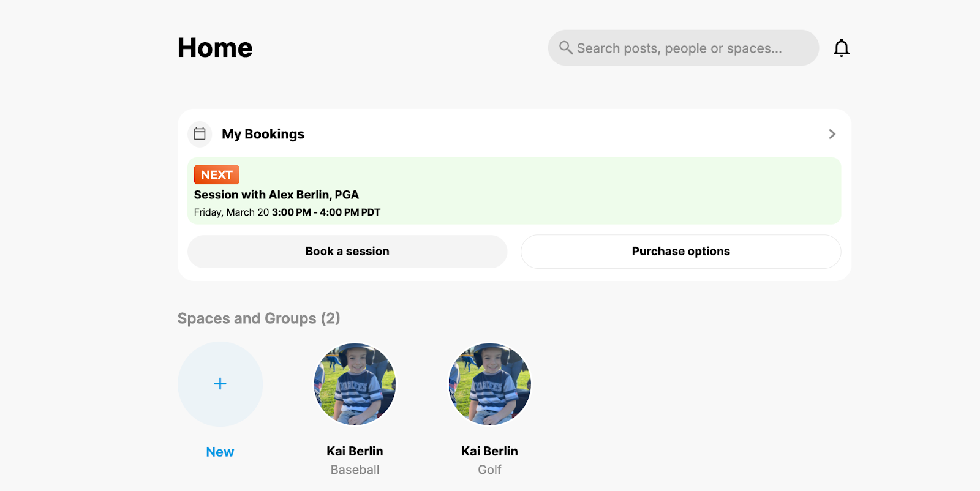The image size is (980, 491).
Task: Expand My Bookings with the right chevron
Action: pyautogui.click(x=832, y=134)
